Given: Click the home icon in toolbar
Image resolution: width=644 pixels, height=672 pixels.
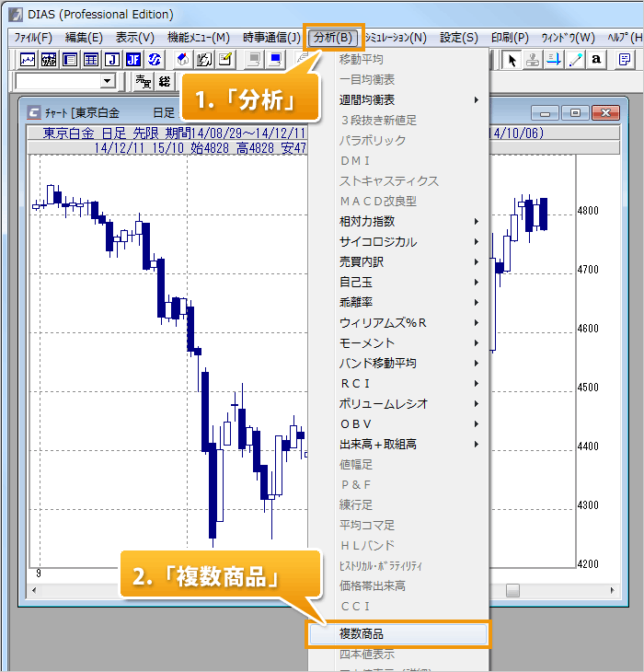Looking at the screenshot, I should pos(183,60).
